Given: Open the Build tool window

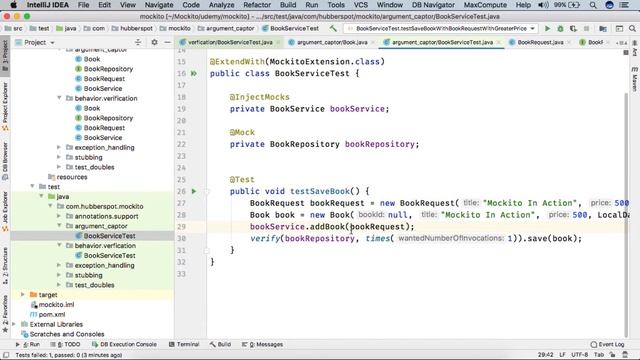Looking at the screenshot, I should 220,344.
